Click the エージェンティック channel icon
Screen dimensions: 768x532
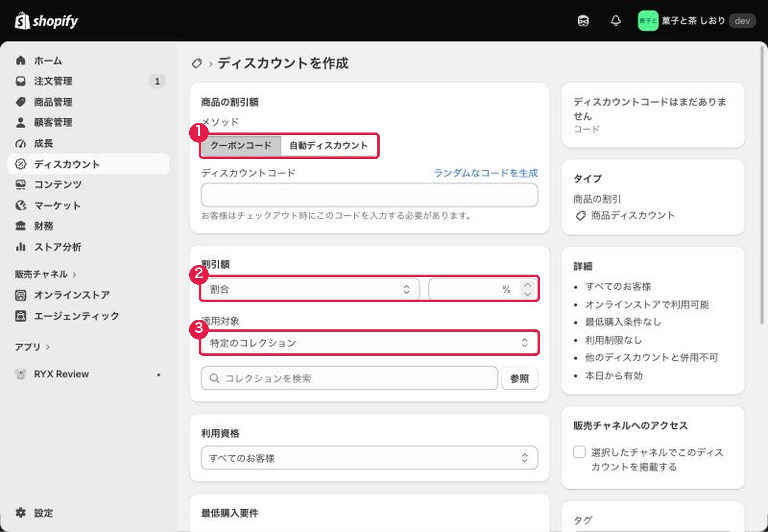(x=21, y=315)
